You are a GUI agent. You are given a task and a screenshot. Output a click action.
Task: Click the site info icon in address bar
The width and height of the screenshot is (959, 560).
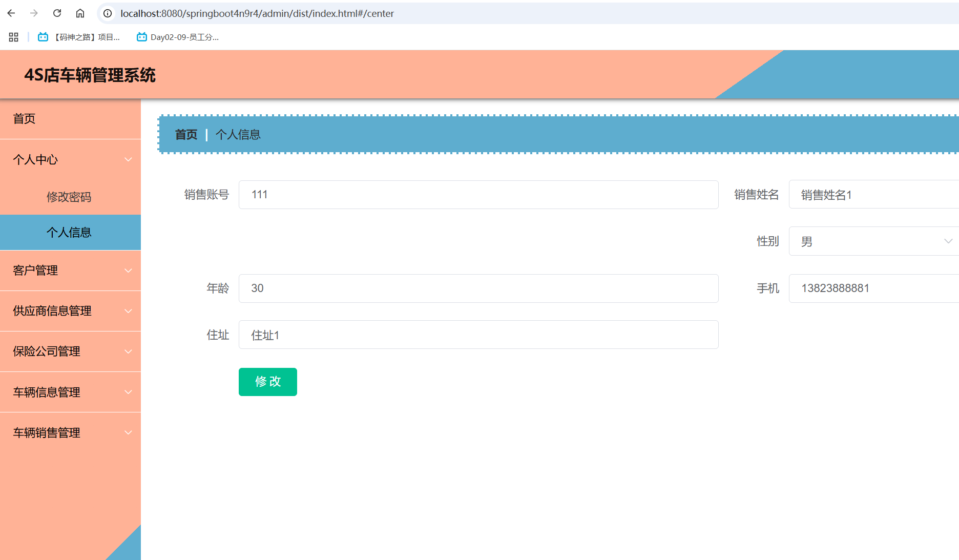coord(107,13)
